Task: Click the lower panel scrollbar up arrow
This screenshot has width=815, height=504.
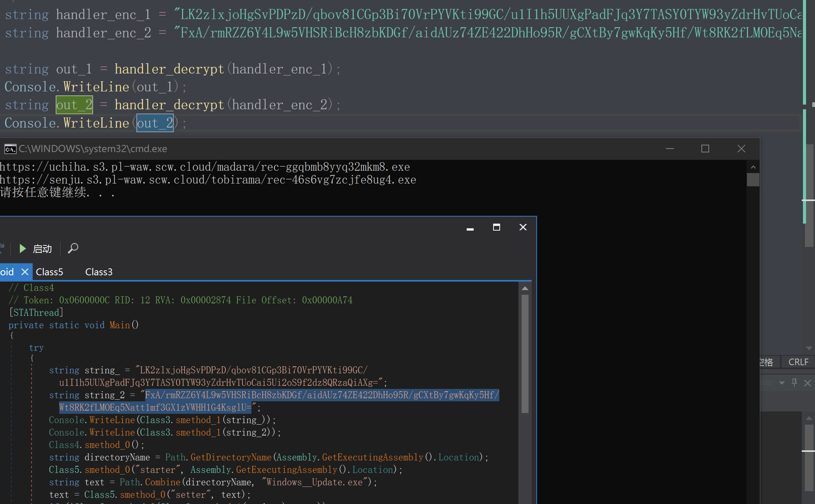Action: 809,418
